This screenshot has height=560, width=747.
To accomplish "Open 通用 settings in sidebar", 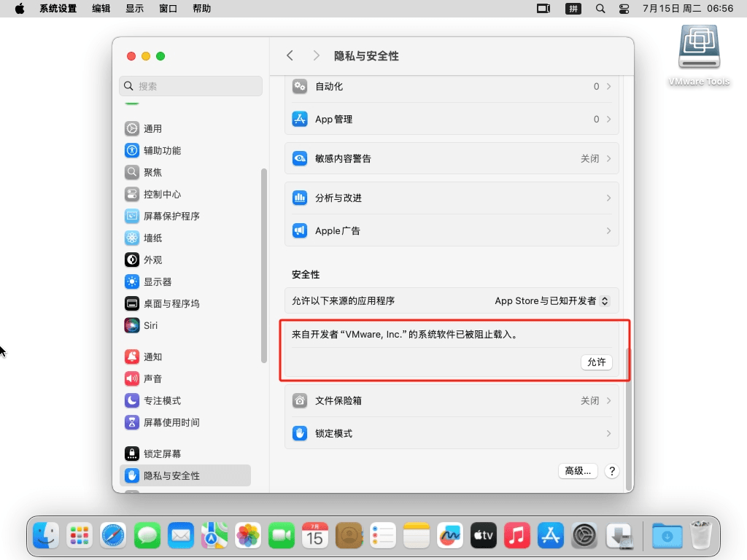I will pos(185,128).
